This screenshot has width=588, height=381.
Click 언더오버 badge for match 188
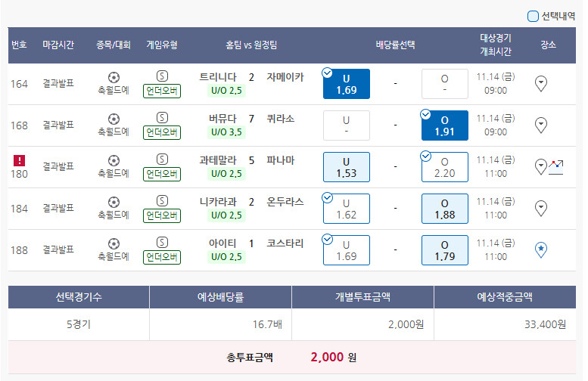(x=162, y=257)
